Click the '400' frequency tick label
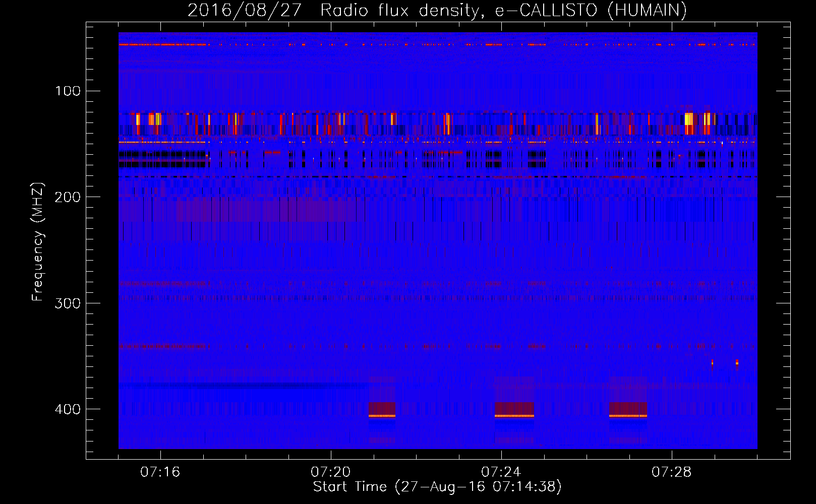The width and height of the screenshot is (816, 504). 68,409
